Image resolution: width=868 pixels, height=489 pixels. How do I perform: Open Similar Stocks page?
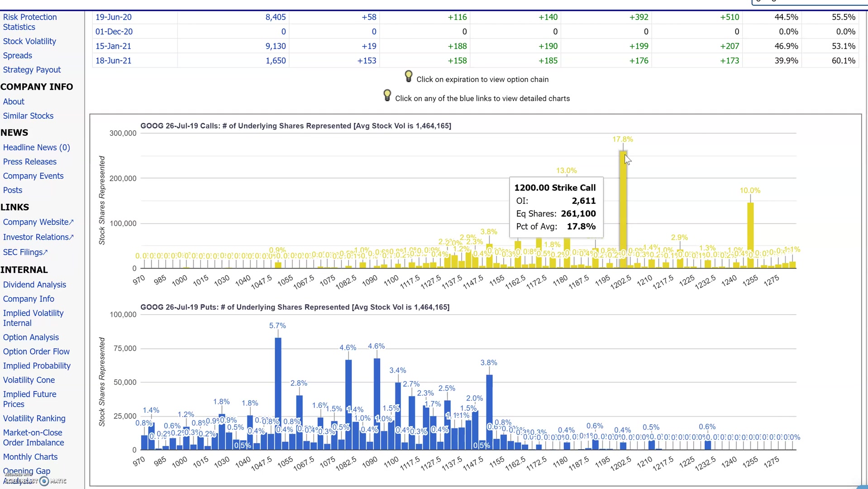click(x=28, y=116)
